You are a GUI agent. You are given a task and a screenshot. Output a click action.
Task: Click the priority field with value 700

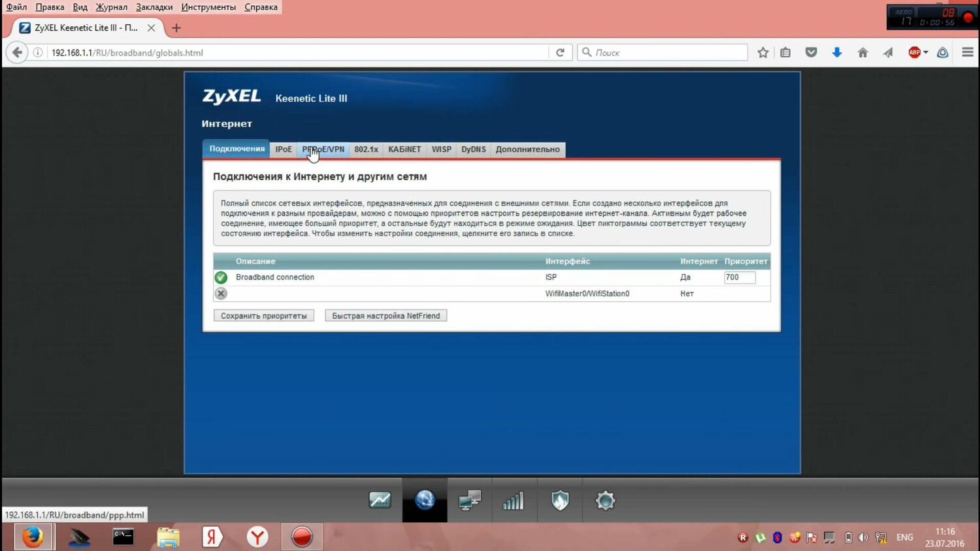(x=740, y=277)
